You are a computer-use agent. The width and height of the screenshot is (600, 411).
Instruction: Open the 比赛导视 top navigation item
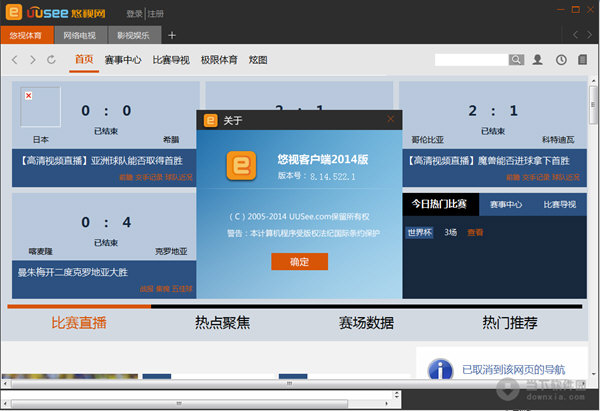tap(171, 60)
